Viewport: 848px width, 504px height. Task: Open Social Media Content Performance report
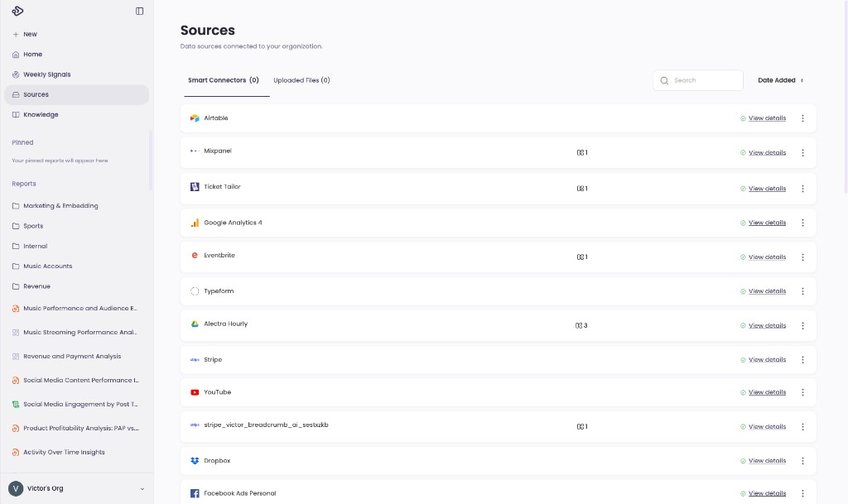point(76,381)
